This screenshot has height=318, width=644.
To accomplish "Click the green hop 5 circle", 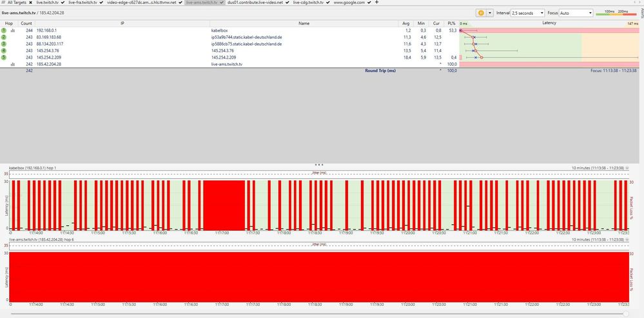I will tap(4, 57).
